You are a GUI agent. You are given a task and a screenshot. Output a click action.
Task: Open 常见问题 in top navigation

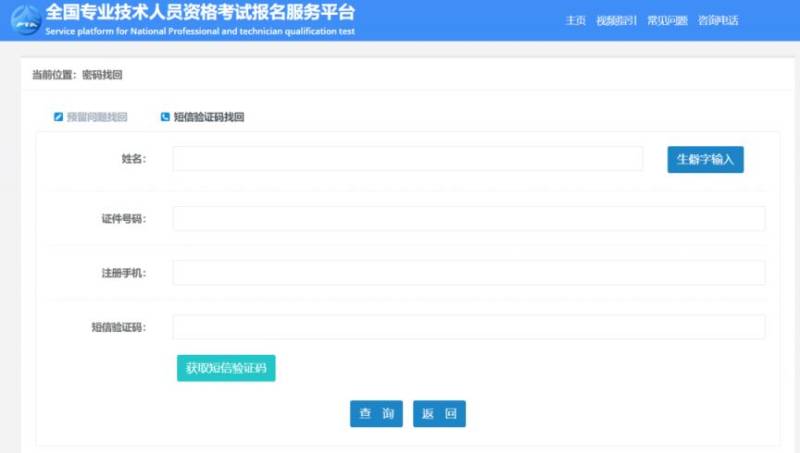click(x=667, y=21)
